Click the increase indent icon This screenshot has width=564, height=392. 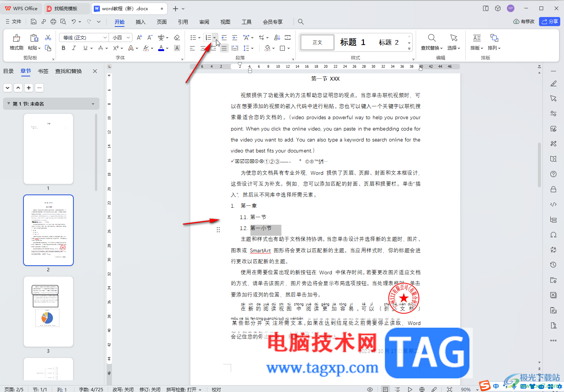pos(235,37)
